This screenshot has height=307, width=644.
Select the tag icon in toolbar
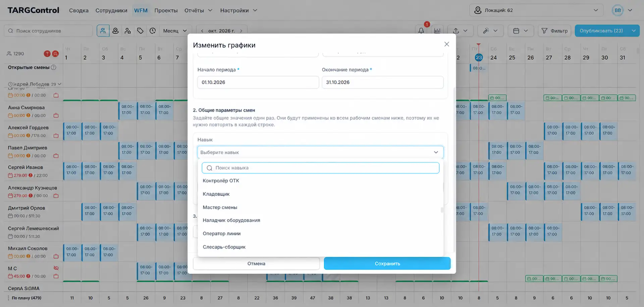(x=140, y=31)
